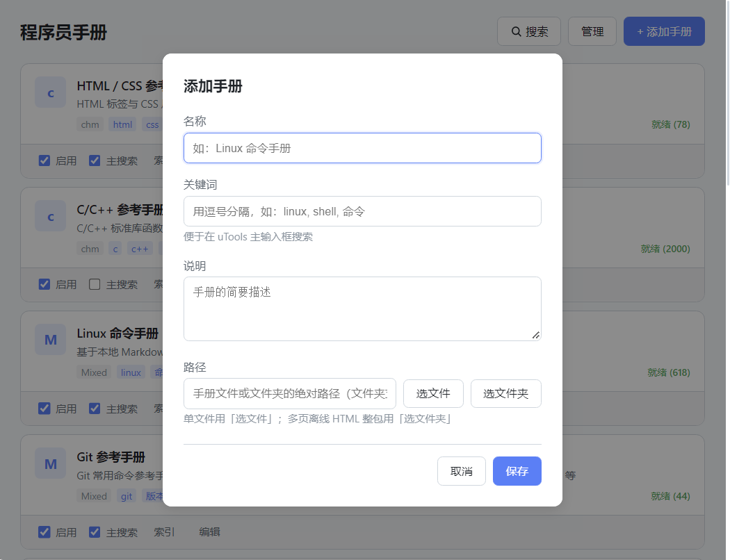Open the 管理 button in header
The width and height of the screenshot is (730, 560).
592,32
